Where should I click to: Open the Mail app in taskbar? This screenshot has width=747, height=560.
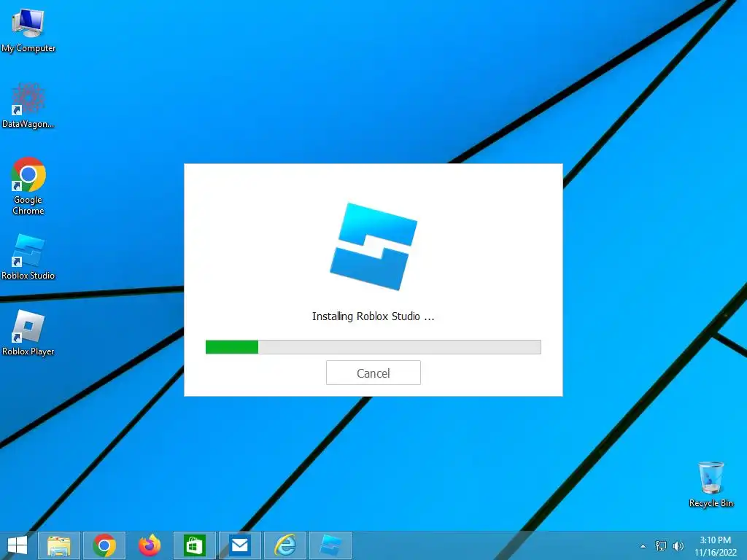239,545
